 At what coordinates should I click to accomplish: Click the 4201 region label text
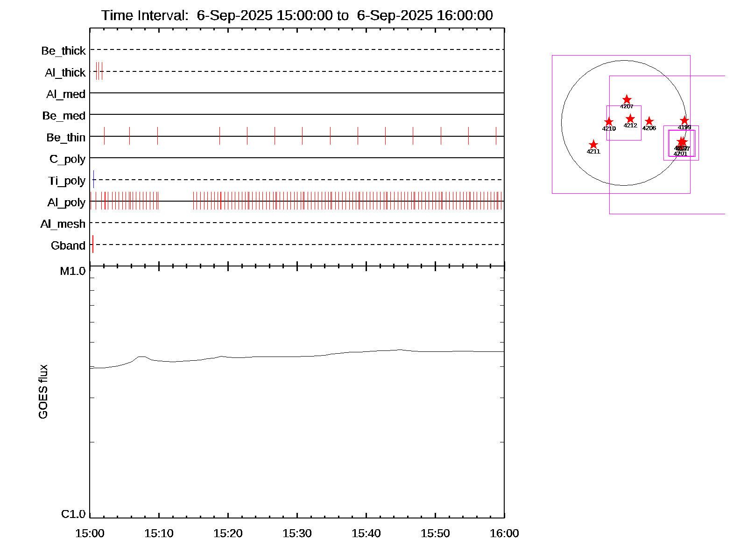(680, 154)
